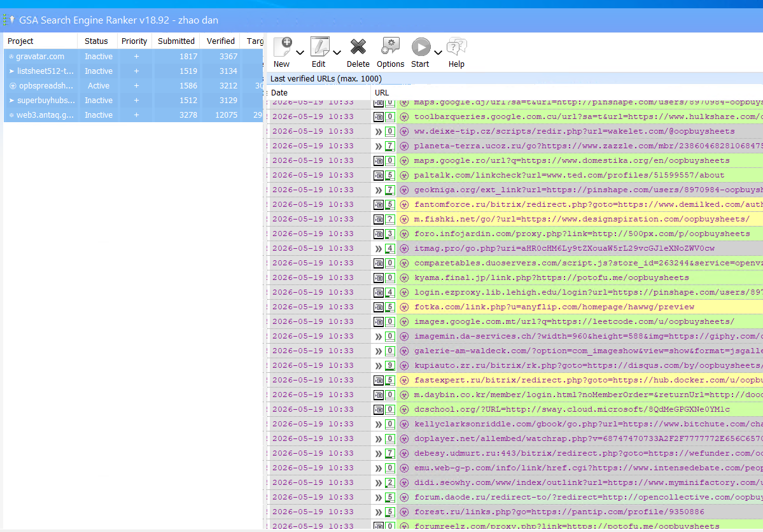Click the arrows icon on ww.deixe-tip.cz row
The height and width of the screenshot is (532, 763).
point(379,132)
